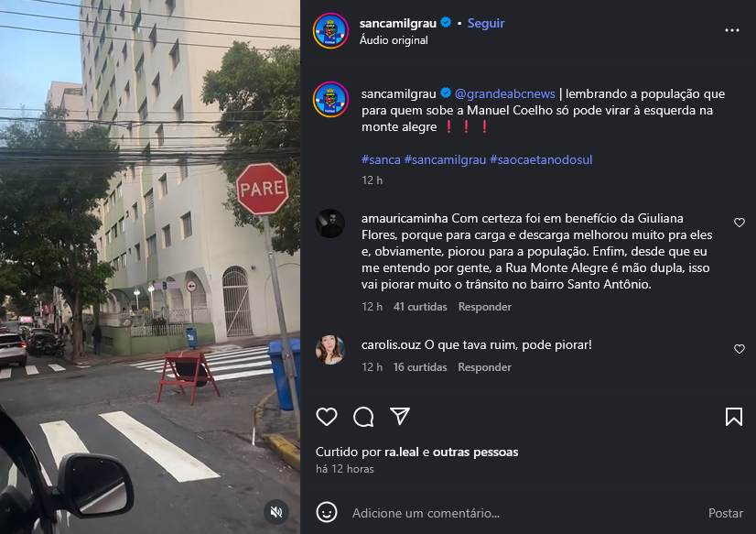The width and height of the screenshot is (756, 534).
Task: Open the #sanca hashtag
Action: [381, 159]
